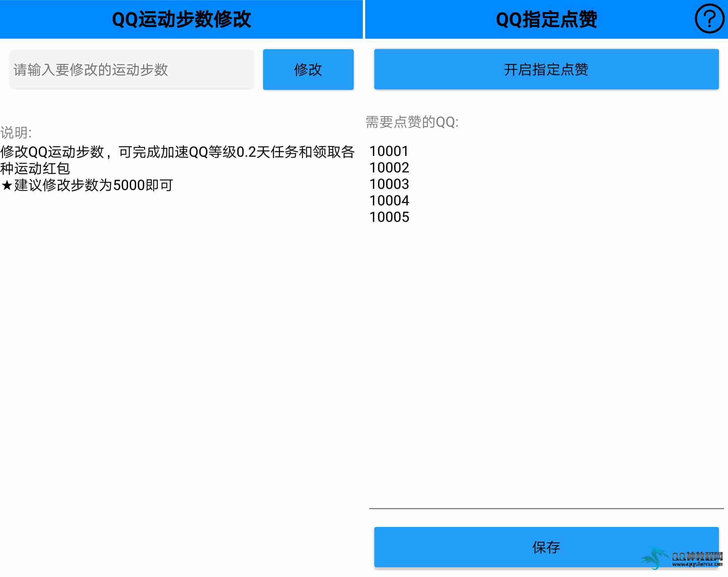Click the QQ number 10001 line

tap(389, 151)
